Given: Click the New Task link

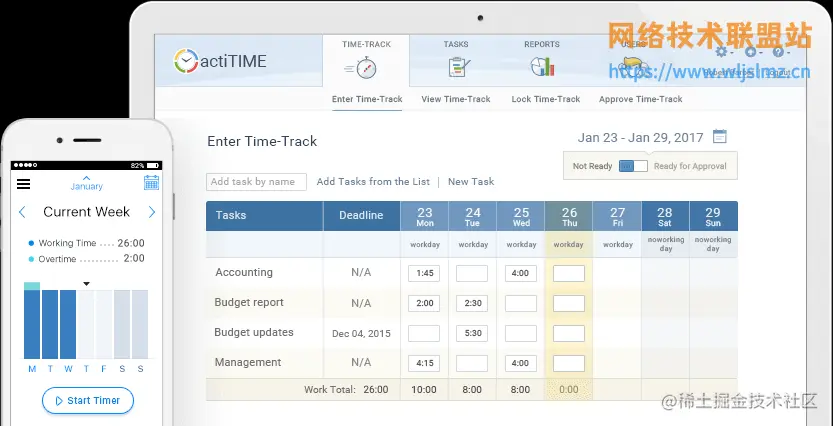Looking at the screenshot, I should [x=471, y=182].
